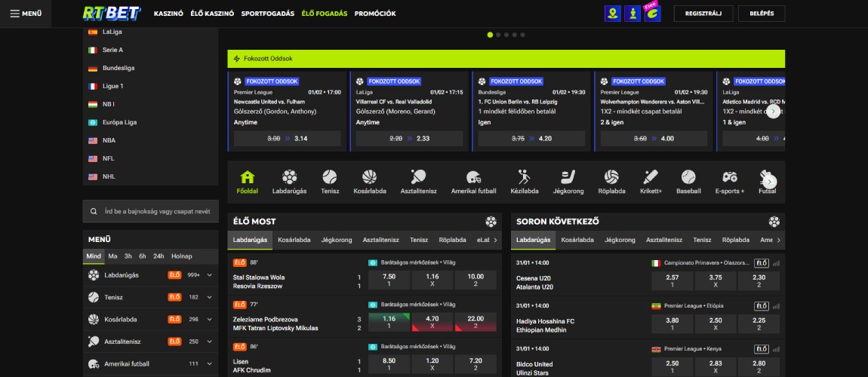Click the league or team search field

[150, 211]
